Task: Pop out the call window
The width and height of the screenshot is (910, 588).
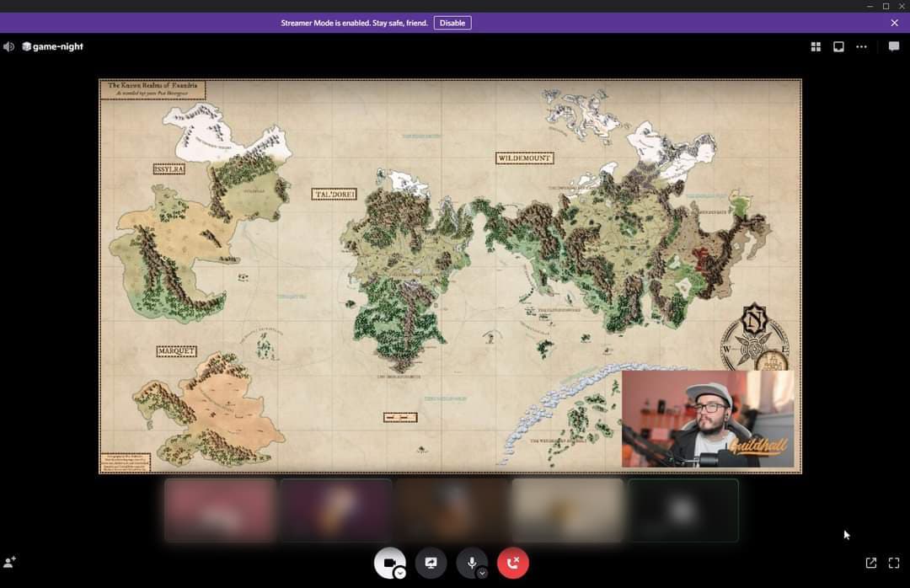Action: point(871,563)
